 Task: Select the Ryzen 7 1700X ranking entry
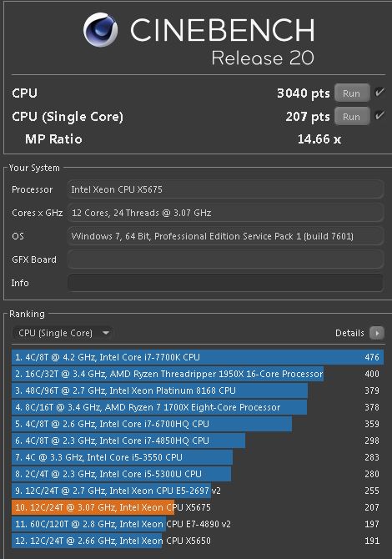point(198,407)
